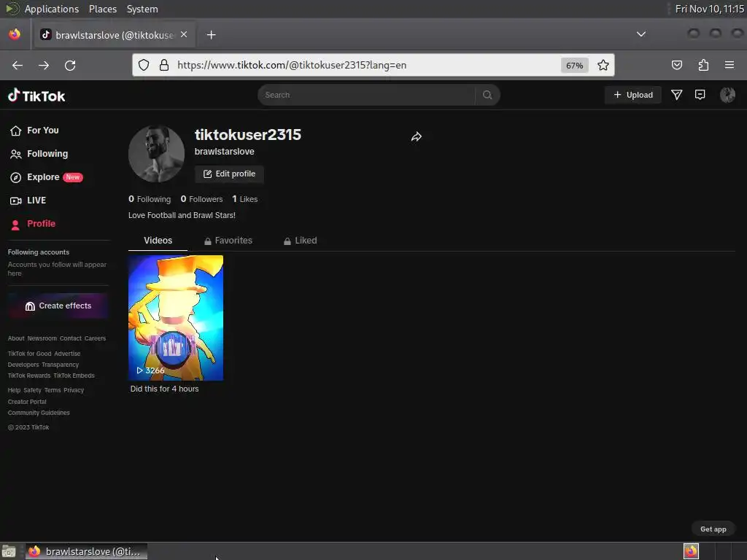Viewport: 747px width, 560px height.
Task: Click the Creator Portal link
Action: [27, 402]
